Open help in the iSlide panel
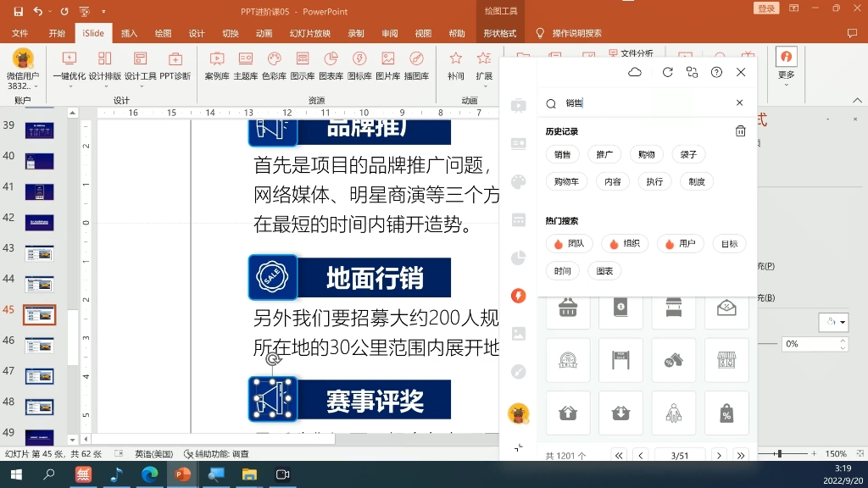The height and width of the screenshot is (488, 868). tap(717, 73)
